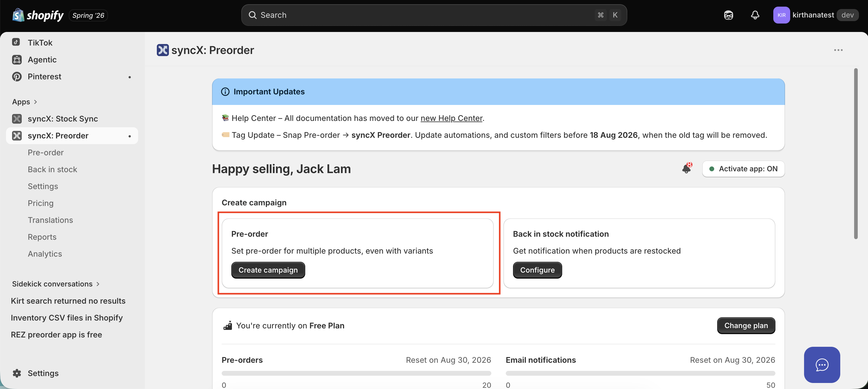Open app bell with red 8 badge
This screenshot has width=868, height=389.
tap(687, 168)
